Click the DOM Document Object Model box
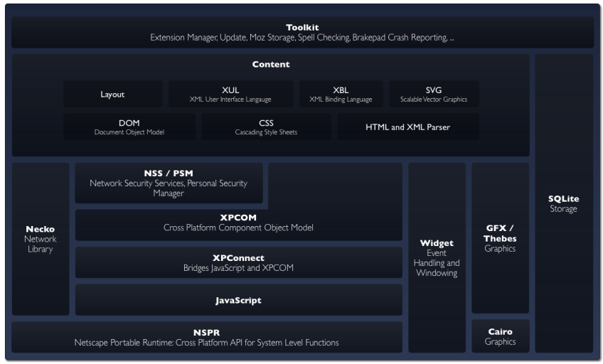The image size is (603, 364). coord(129,127)
